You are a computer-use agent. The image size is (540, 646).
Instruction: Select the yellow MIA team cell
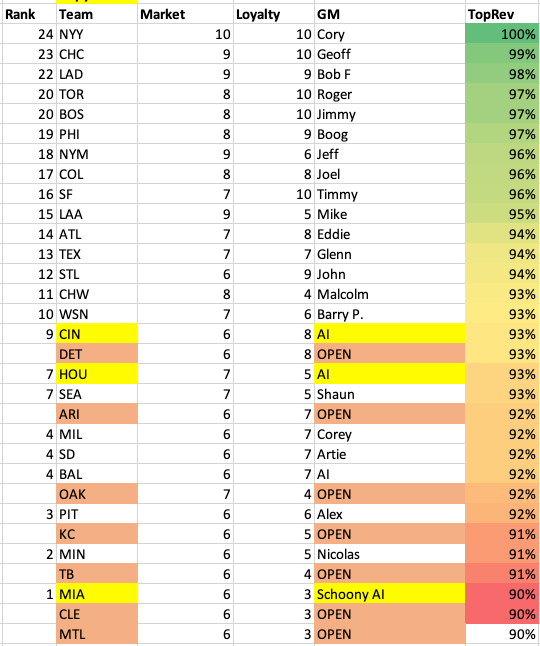click(x=97, y=594)
